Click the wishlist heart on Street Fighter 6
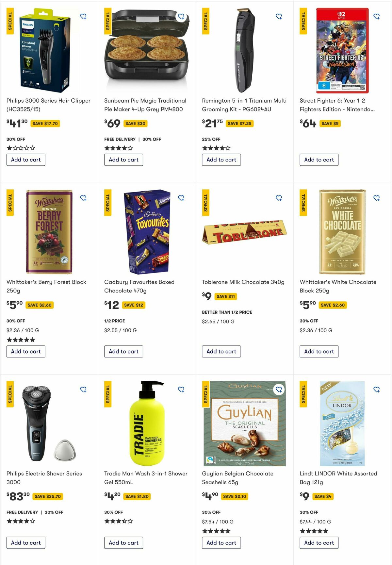Screen dimensions: 392x565 (377, 17)
